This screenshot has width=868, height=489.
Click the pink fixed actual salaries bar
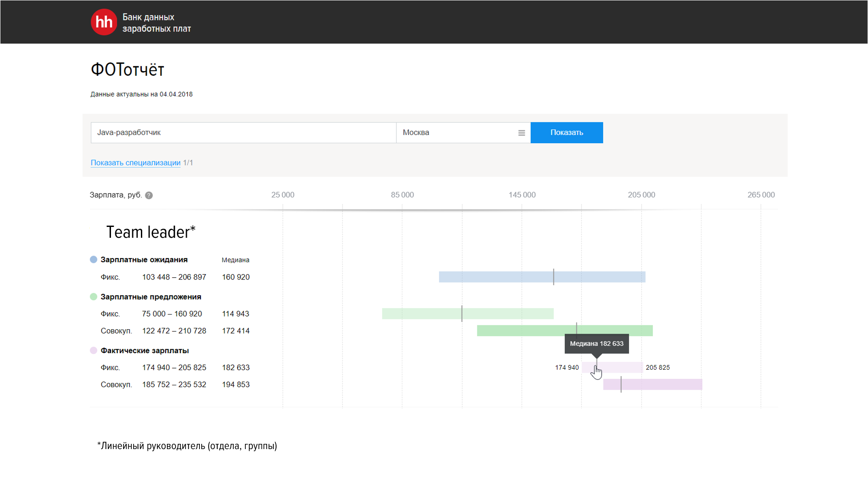[612, 368]
